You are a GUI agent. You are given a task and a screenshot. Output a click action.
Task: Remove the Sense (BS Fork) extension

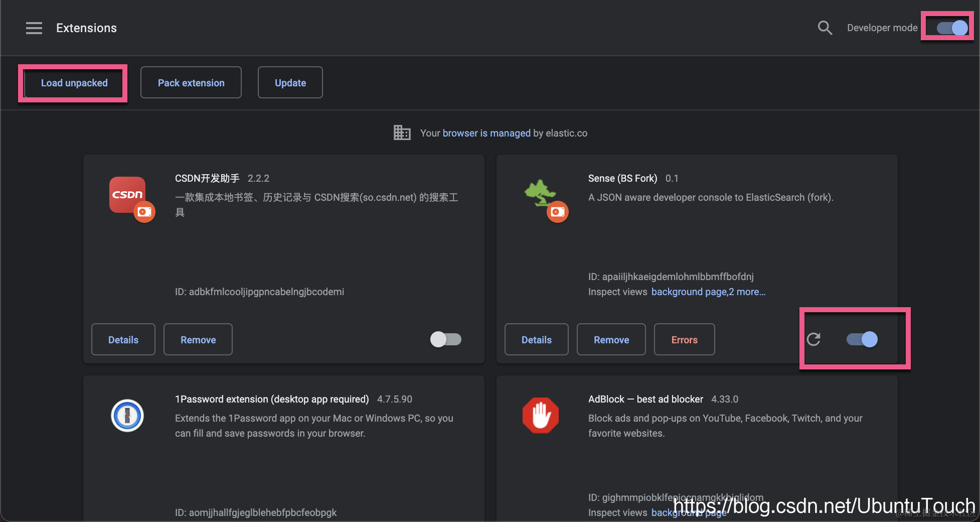point(611,340)
